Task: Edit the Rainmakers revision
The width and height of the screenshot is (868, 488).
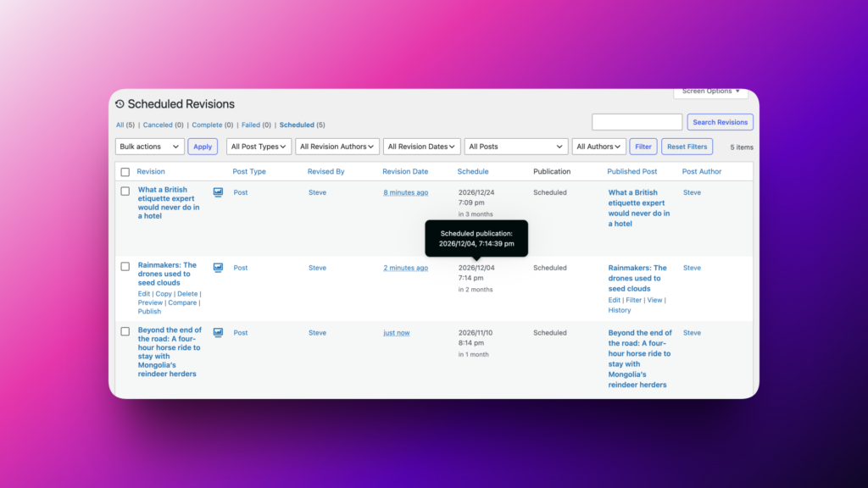Action: click(x=144, y=294)
